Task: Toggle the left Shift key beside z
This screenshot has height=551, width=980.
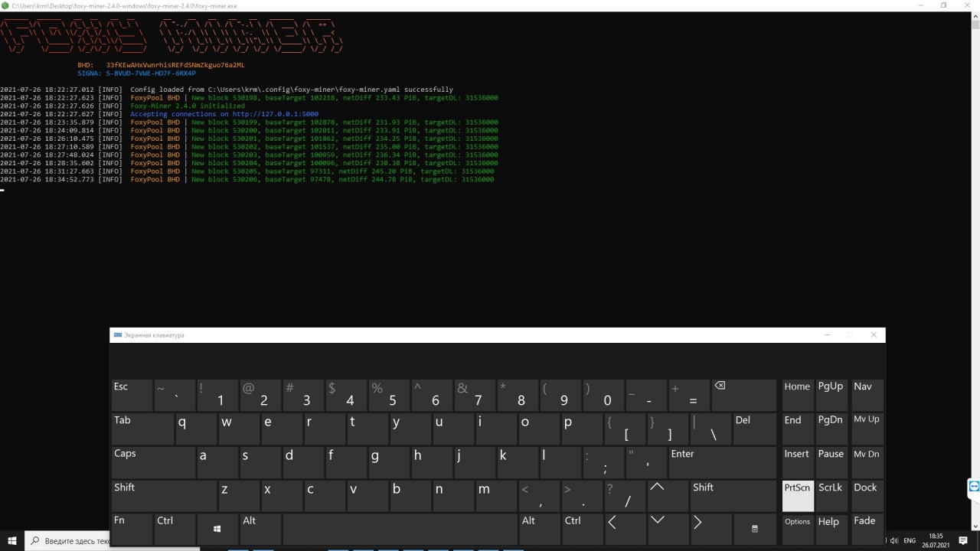Action: (x=164, y=495)
